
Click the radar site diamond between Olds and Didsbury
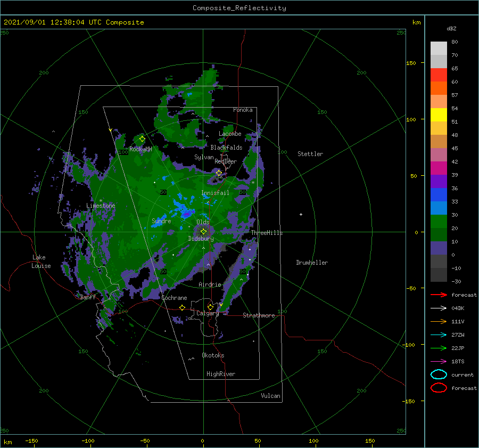pos(203,232)
